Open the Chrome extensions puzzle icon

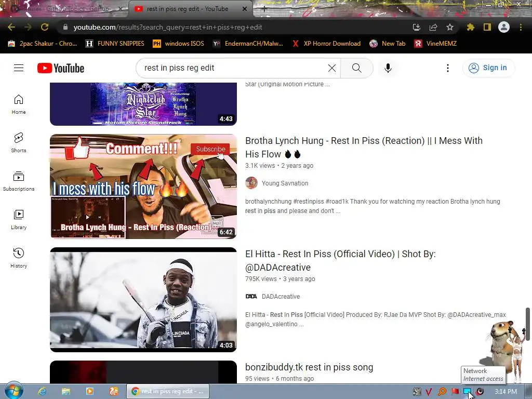pyautogui.click(x=470, y=27)
